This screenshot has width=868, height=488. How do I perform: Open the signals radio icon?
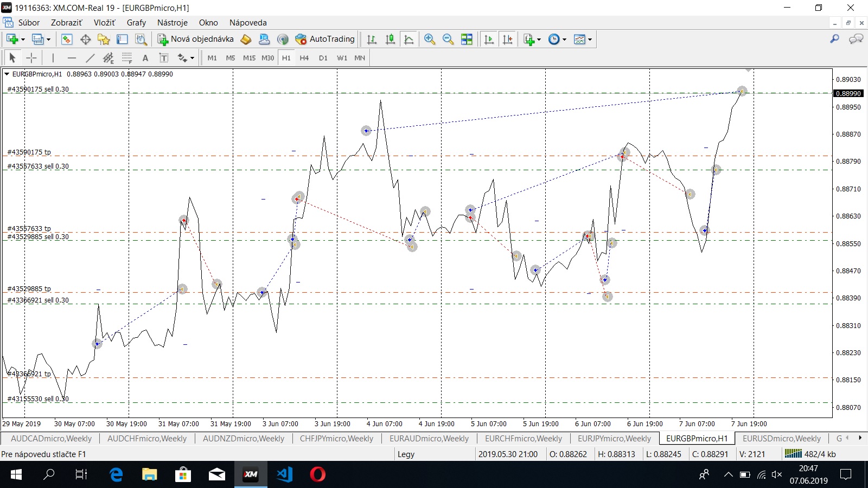(x=283, y=39)
